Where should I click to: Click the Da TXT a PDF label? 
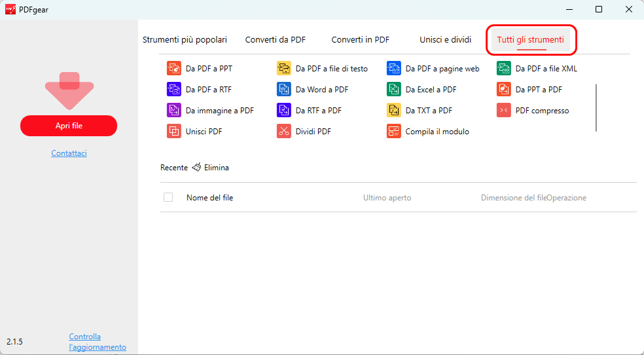[429, 111]
